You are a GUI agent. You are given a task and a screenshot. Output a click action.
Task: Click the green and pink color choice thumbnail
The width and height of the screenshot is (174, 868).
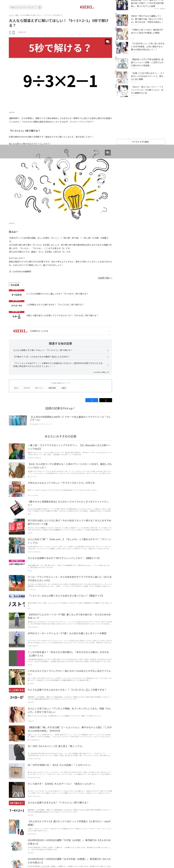tap(17, 658)
